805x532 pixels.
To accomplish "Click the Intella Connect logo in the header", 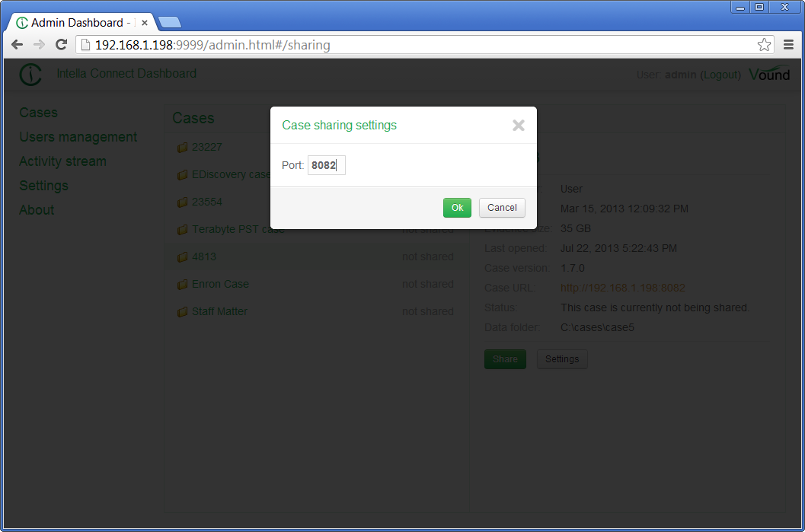I will pyautogui.click(x=30, y=74).
